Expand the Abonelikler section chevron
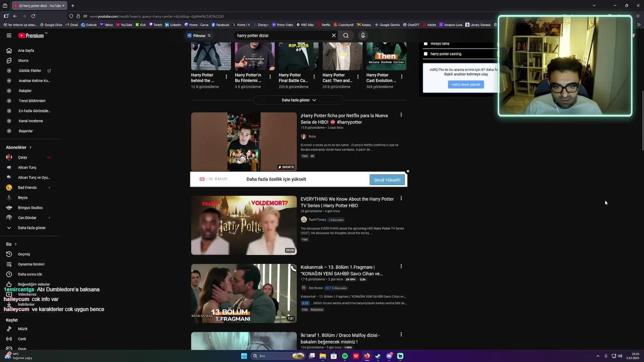This screenshot has height=362, width=644. point(30,147)
